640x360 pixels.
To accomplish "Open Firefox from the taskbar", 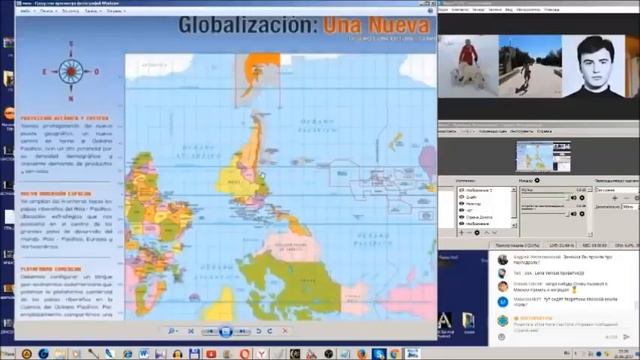I will pos(362,354).
